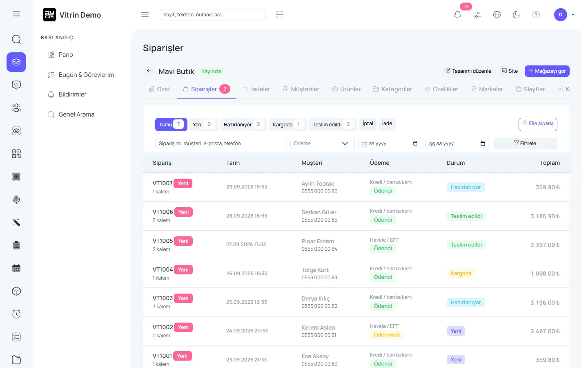Screen dimensions: 588x368
Task: Open the first date picker calendar icon
Action: [415, 144]
